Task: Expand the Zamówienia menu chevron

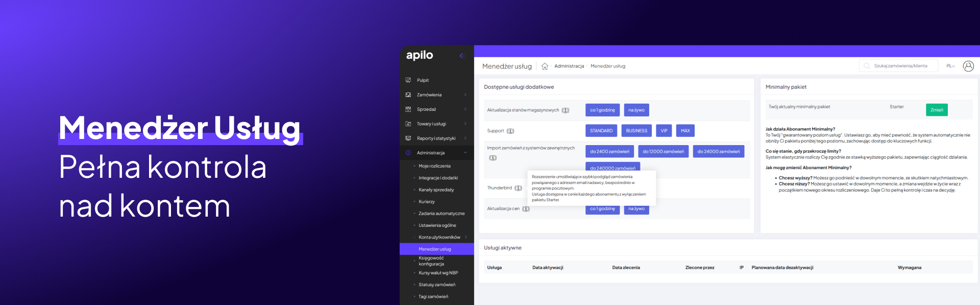Action: click(x=465, y=95)
